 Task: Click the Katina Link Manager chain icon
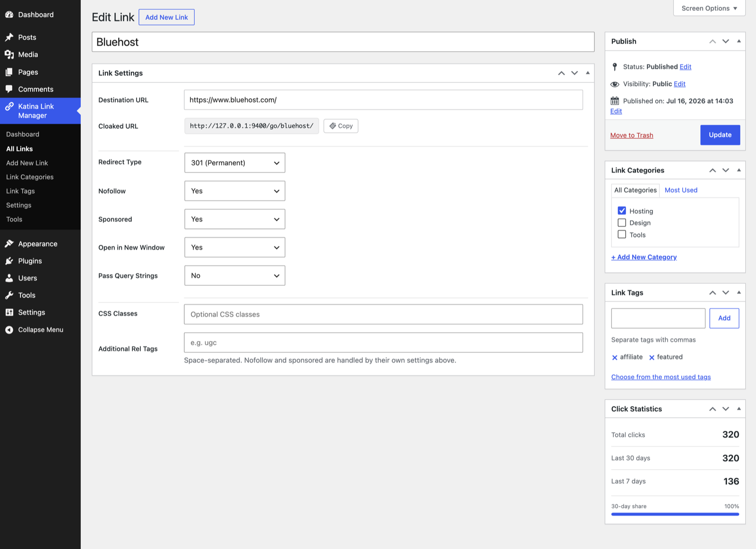pos(9,107)
